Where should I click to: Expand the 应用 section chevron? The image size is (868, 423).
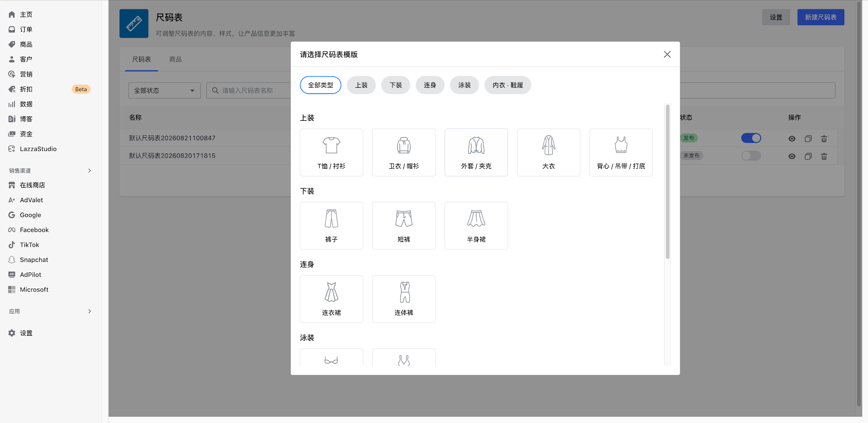tap(89, 311)
